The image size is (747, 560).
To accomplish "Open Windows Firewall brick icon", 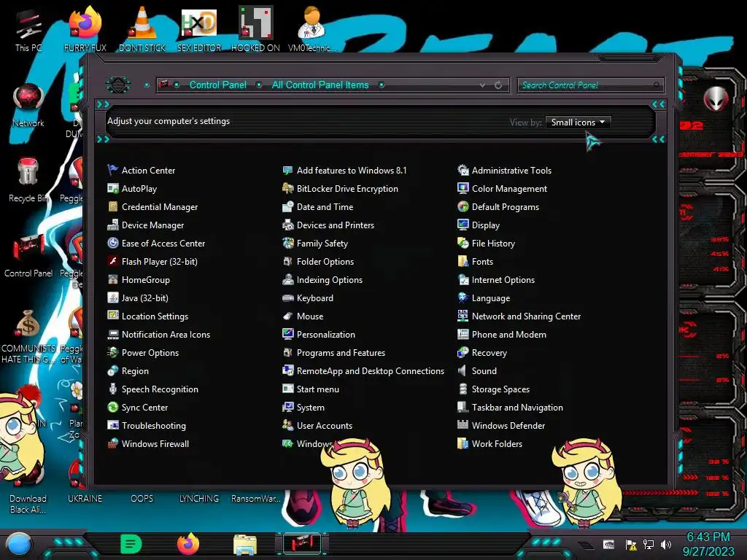I will tap(113, 444).
